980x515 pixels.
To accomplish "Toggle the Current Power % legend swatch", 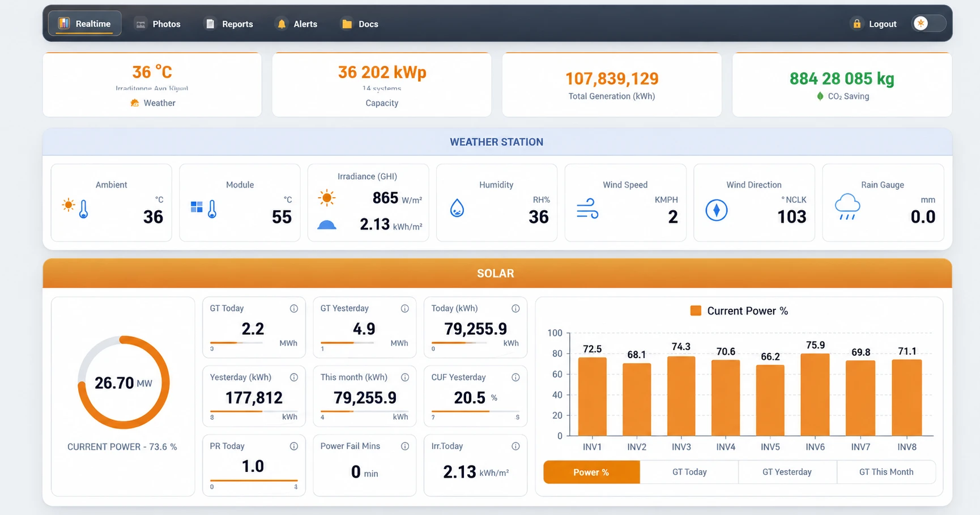I will [696, 310].
